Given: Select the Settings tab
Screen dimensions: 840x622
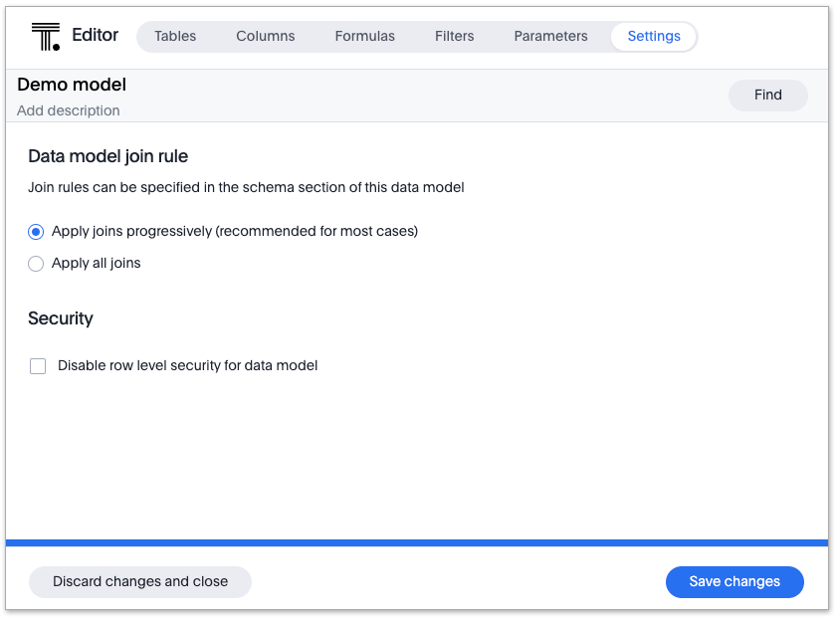Looking at the screenshot, I should pos(654,36).
